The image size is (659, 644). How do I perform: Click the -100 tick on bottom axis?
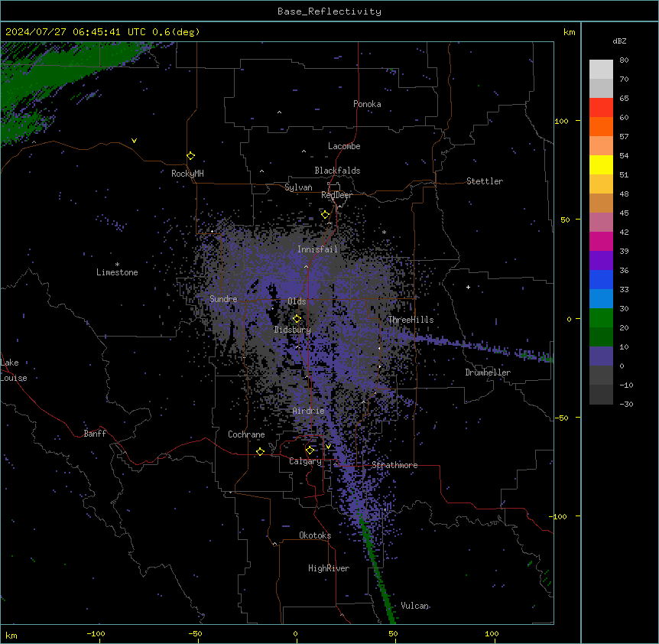[96, 633]
